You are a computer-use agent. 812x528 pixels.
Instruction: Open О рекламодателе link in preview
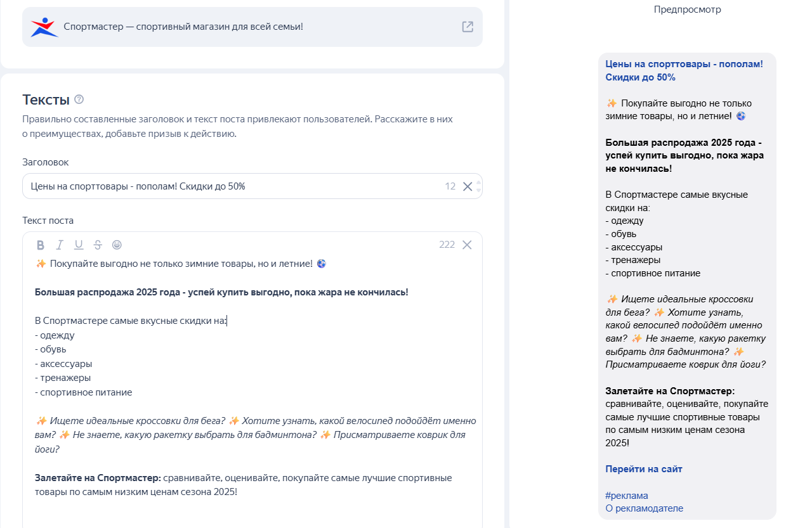(644, 508)
